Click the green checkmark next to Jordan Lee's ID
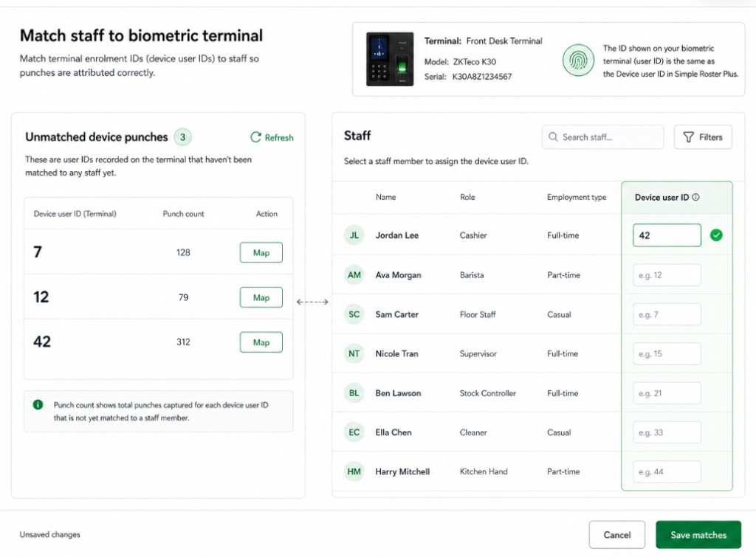Image resolution: width=756 pixels, height=557 pixels. tap(716, 235)
